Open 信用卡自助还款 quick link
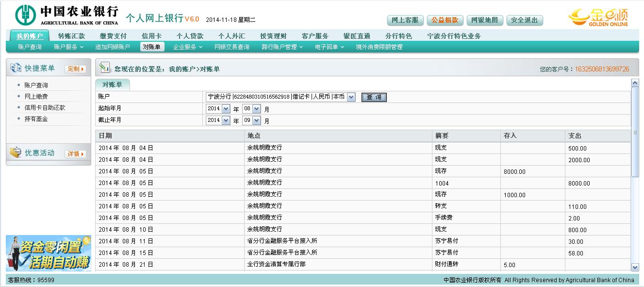Image resolution: width=644 pixels, height=287 pixels. (45, 107)
